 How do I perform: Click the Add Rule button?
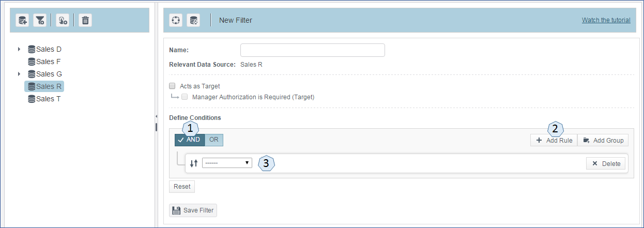pos(554,140)
